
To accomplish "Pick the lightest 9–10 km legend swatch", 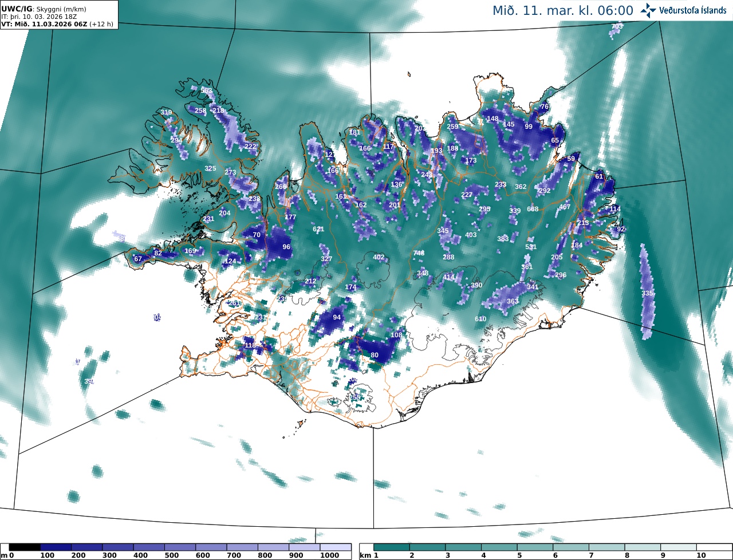I will click(x=679, y=547).
